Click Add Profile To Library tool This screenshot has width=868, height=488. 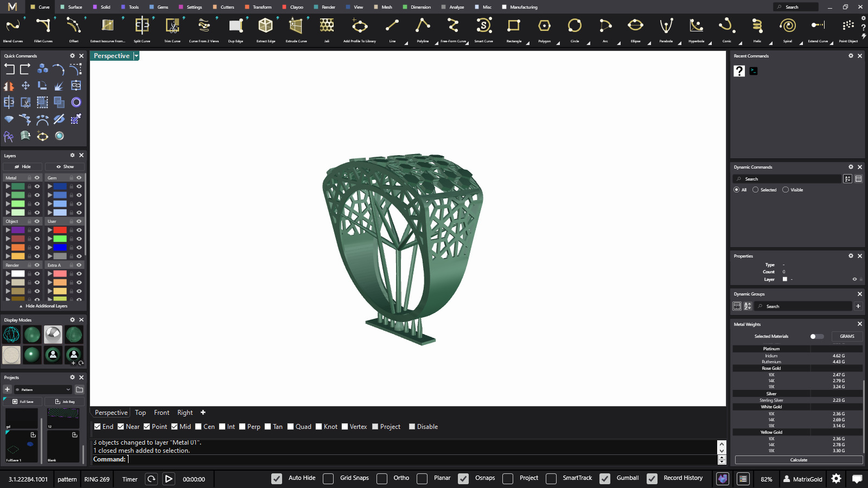pyautogui.click(x=360, y=29)
